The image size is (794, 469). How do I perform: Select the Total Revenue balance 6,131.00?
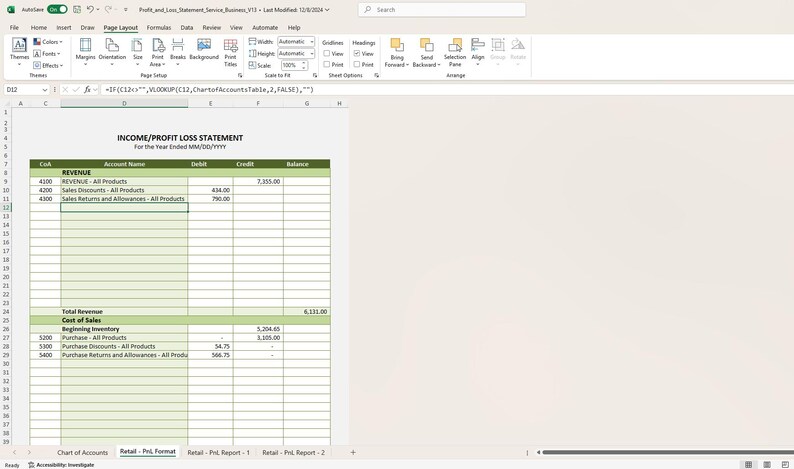point(307,311)
